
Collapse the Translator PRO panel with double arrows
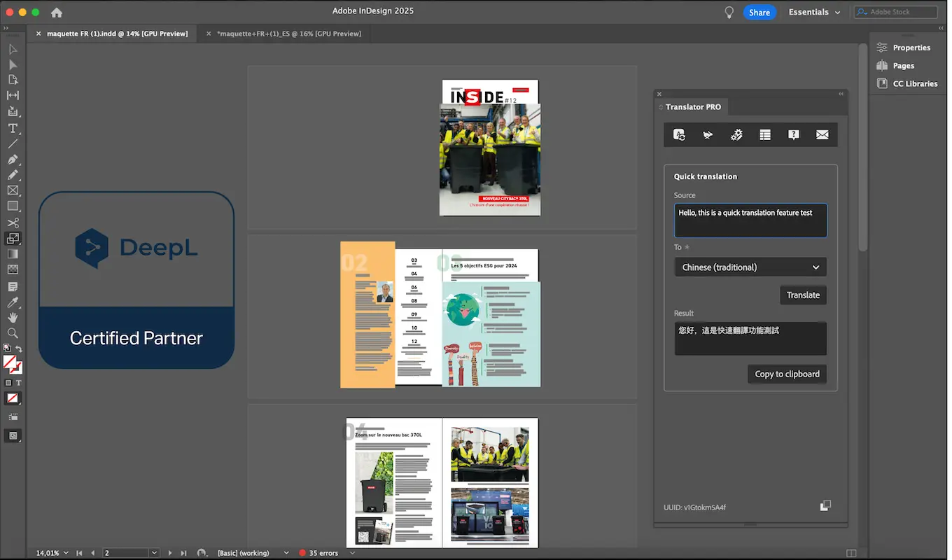tap(841, 94)
